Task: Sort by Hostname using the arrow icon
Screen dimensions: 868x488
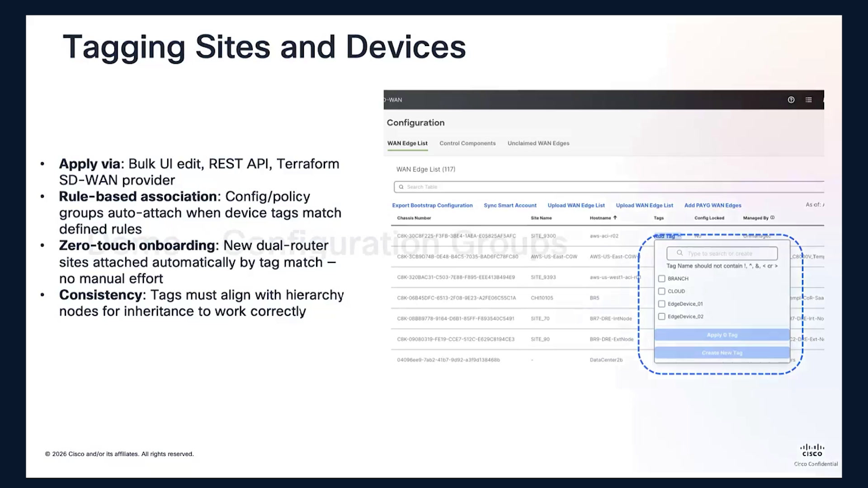Action: [615, 218]
